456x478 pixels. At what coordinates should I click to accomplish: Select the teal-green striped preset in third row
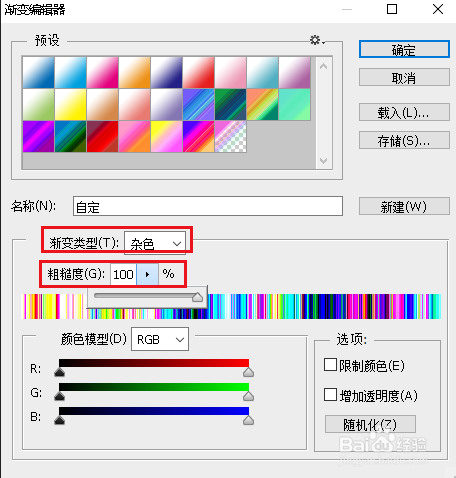point(70,136)
